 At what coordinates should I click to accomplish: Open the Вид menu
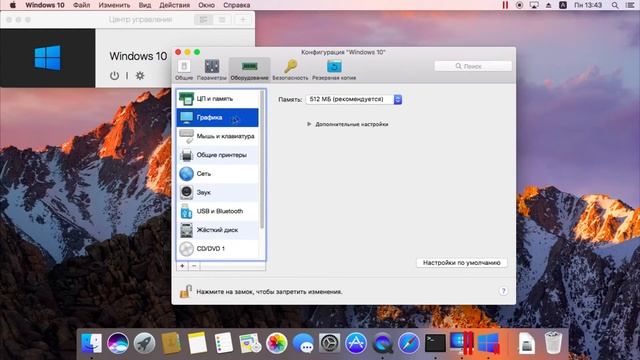tap(144, 5)
